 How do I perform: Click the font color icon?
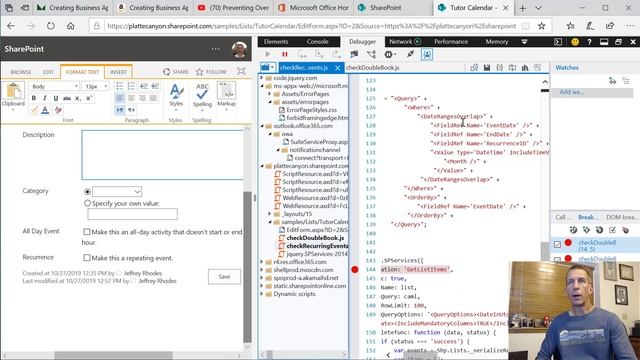tap(45, 110)
